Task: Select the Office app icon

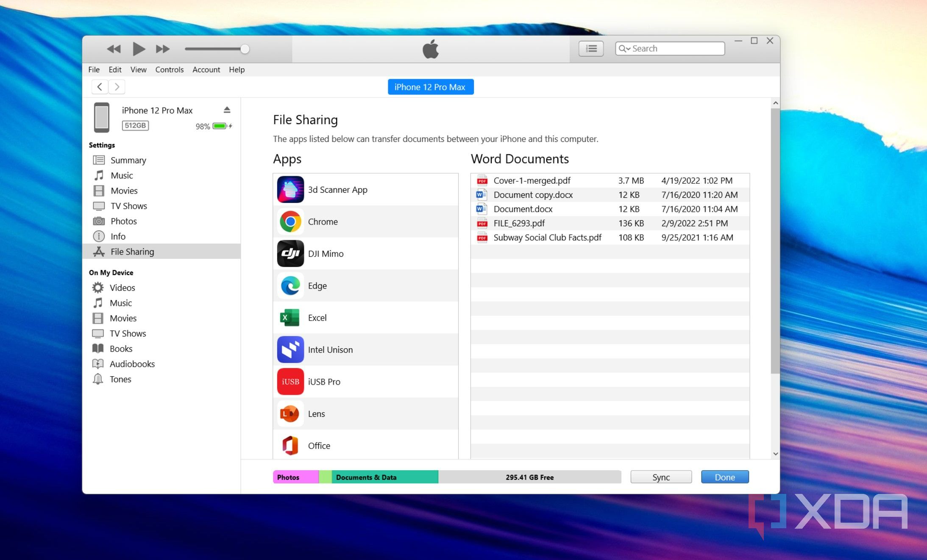Action: pos(290,446)
